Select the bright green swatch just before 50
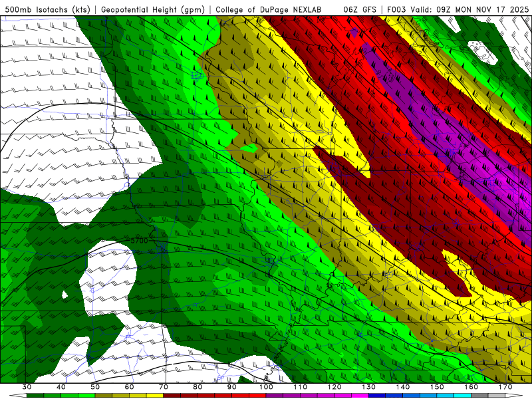 pos(86,395)
